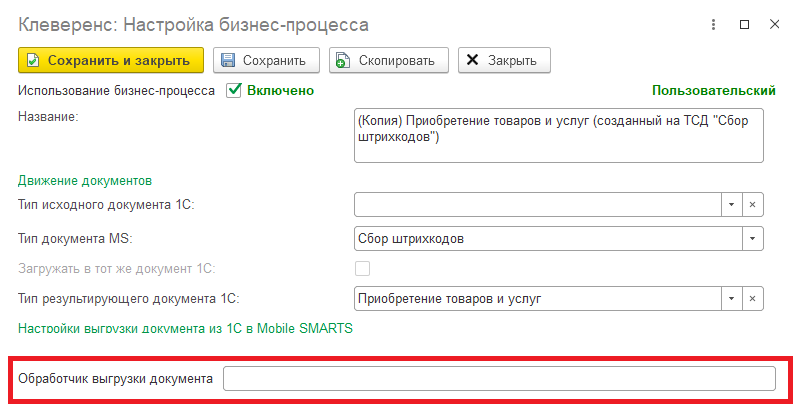The height and width of the screenshot is (411, 802).
Task: Click the 'Обработчик выгрузки документа' input field
Action: (x=499, y=379)
